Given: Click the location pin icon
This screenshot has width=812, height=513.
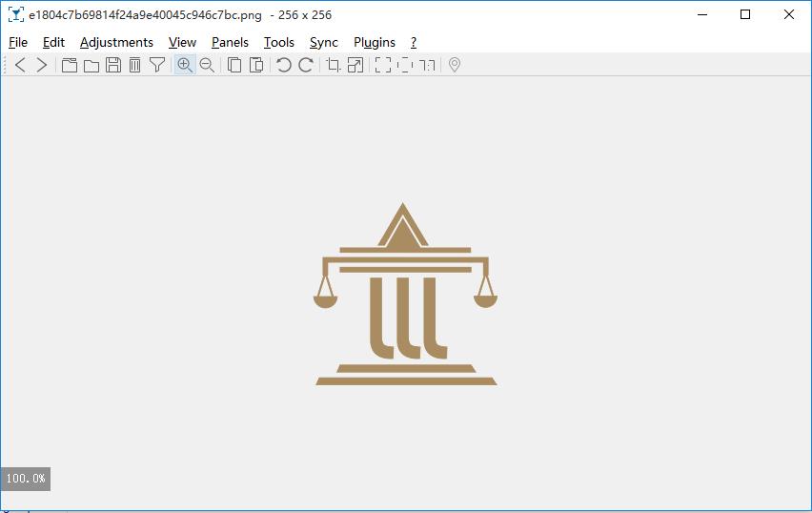Looking at the screenshot, I should coord(455,65).
